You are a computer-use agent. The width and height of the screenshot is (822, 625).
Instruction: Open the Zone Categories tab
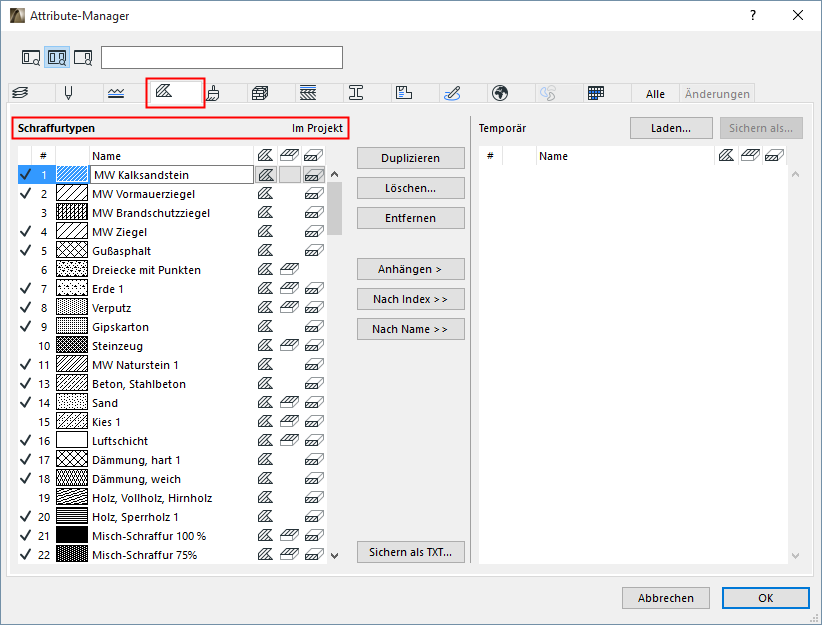coord(404,93)
